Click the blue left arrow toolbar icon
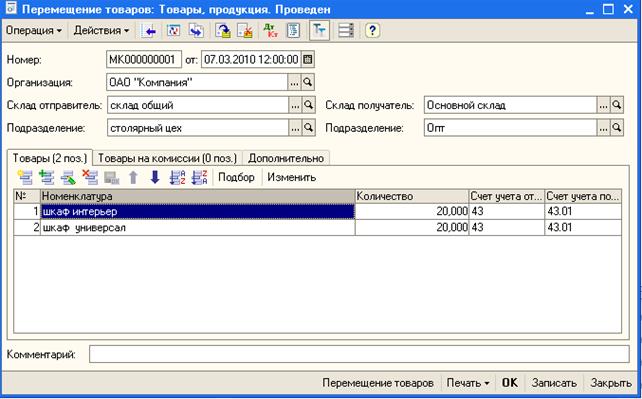Image resolution: width=642 pixels, height=399 pixels. [149, 31]
